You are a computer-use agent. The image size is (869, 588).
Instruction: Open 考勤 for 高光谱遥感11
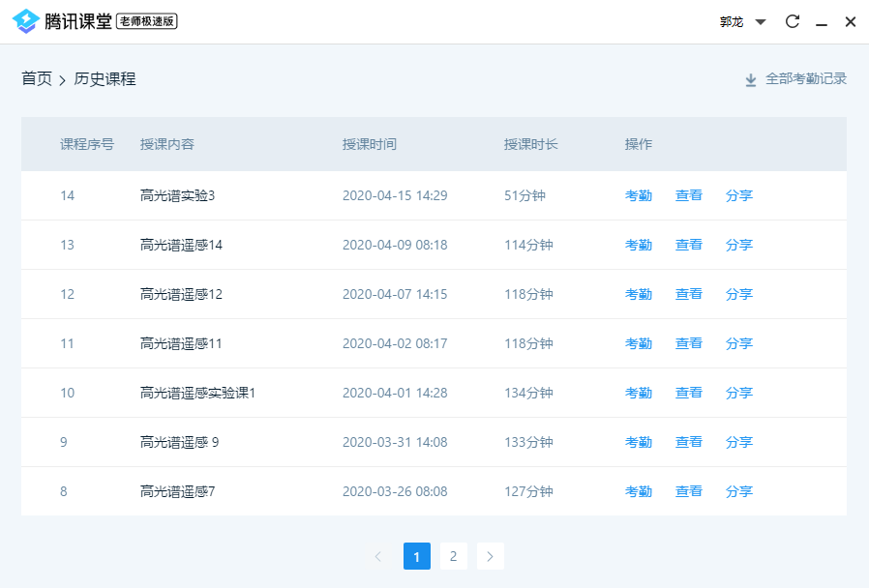point(639,343)
